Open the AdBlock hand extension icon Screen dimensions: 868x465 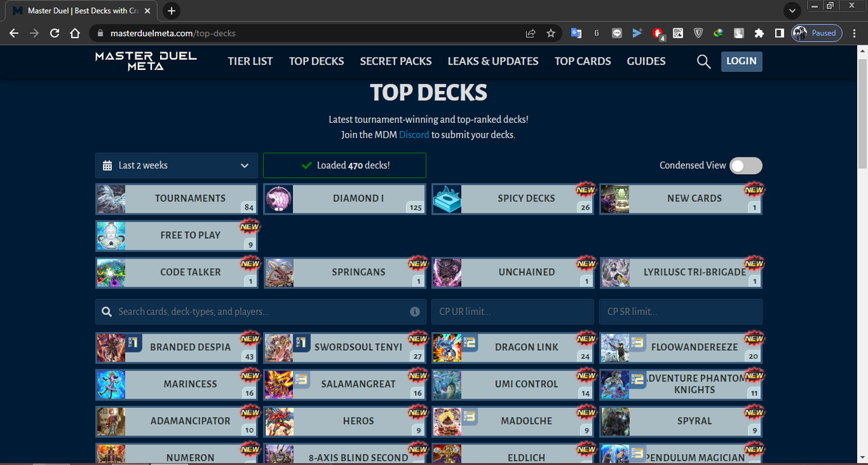click(657, 33)
